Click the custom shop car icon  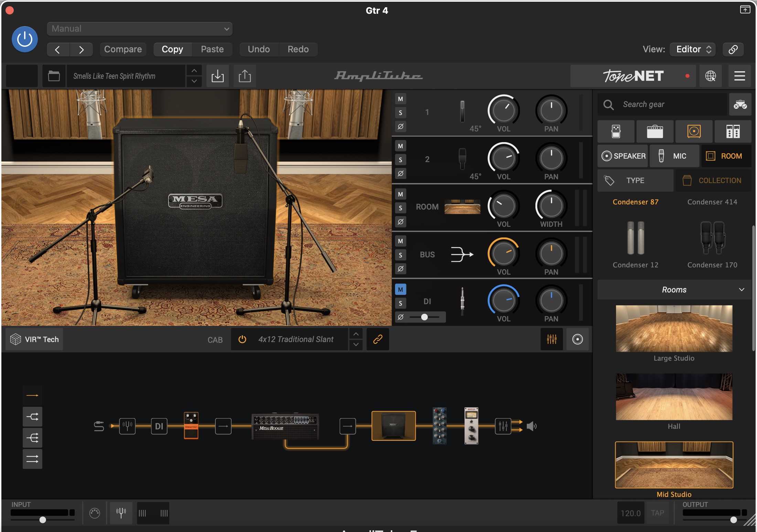pos(740,104)
